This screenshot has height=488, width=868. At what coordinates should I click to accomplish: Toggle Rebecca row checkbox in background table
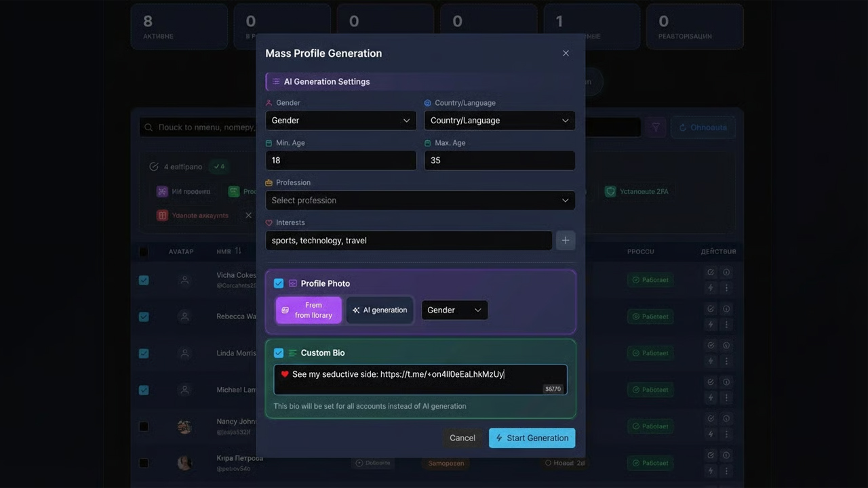coord(144,317)
